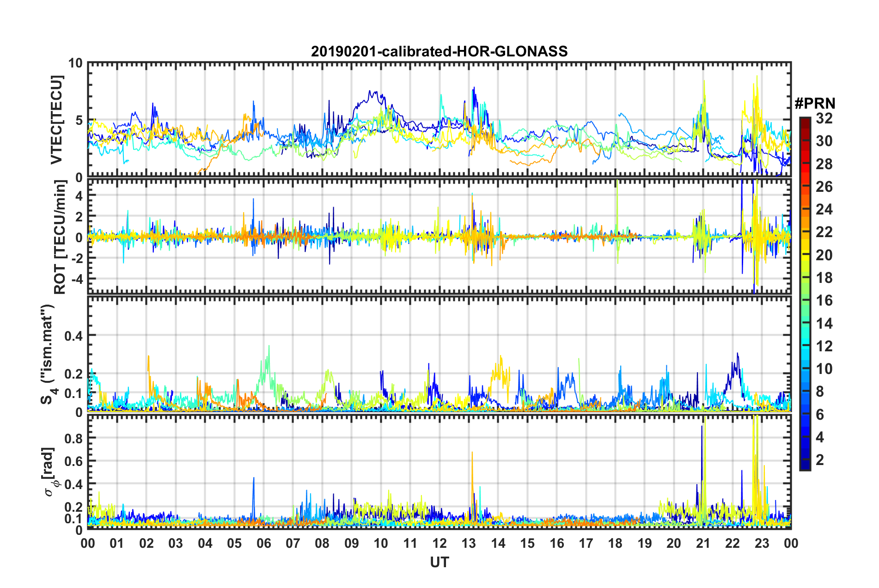Click the colorbar tick label 12

click(x=824, y=346)
